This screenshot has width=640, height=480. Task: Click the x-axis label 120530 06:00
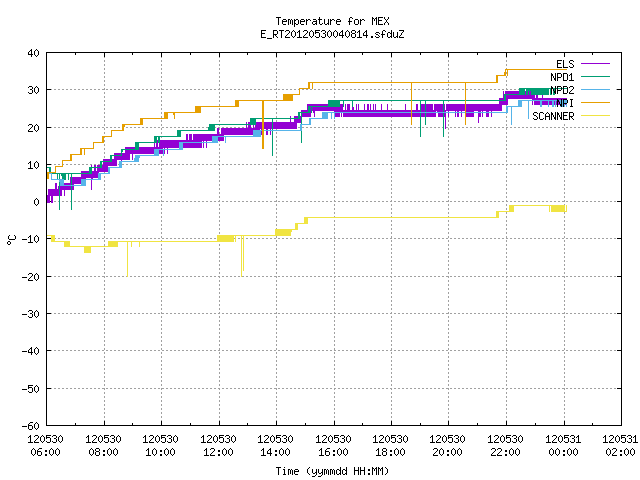[45, 446]
